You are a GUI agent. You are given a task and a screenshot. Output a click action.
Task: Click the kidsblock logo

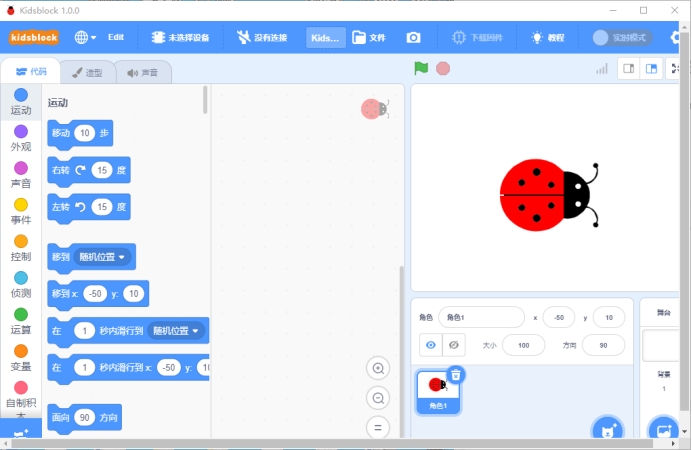point(34,38)
